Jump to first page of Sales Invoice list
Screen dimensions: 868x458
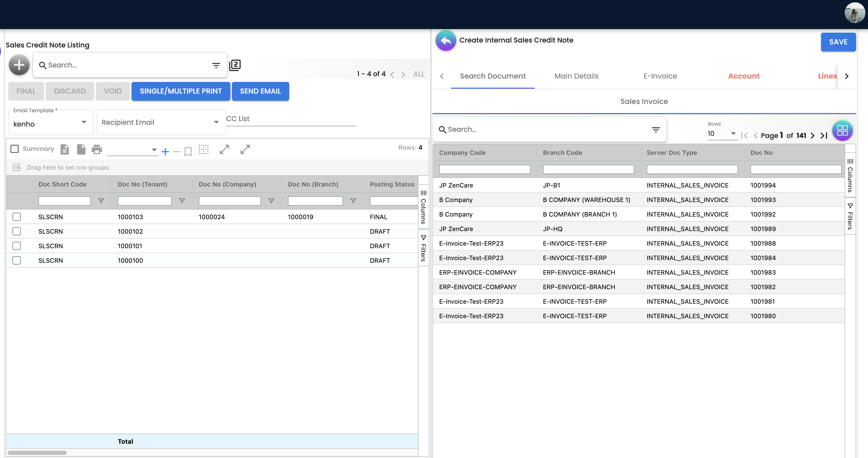point(744,135)
